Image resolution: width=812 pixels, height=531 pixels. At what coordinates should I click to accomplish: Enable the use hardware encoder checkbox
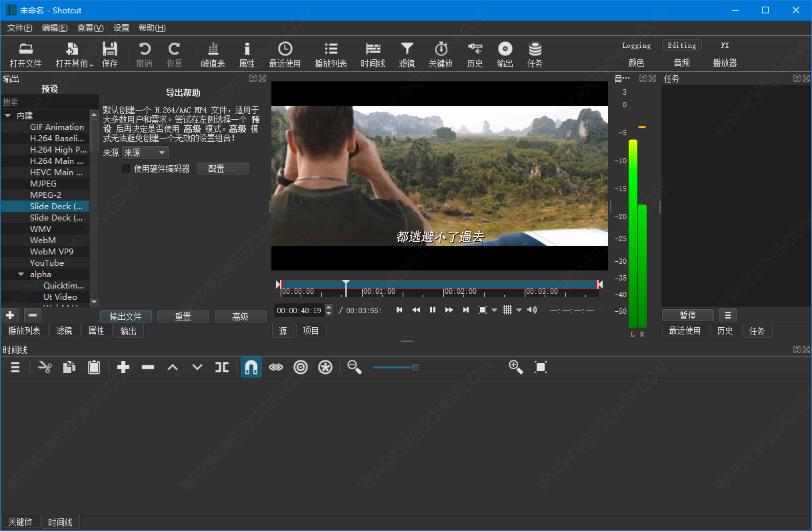(x=126, y=169)
